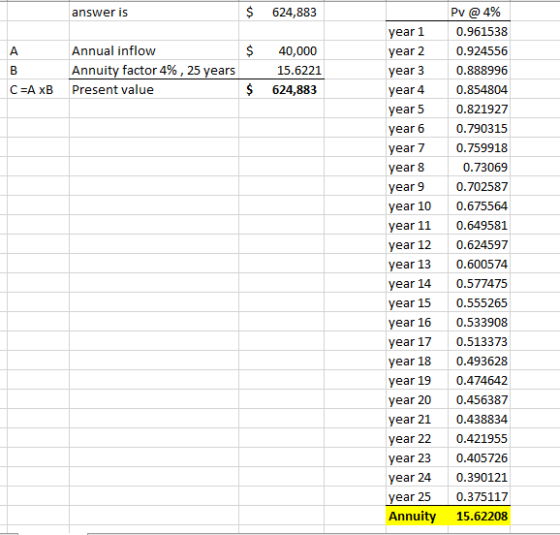The height and width of the screenshot is (535, 560).
Task: Click the 'year 4' label cell
Action: 417,89
